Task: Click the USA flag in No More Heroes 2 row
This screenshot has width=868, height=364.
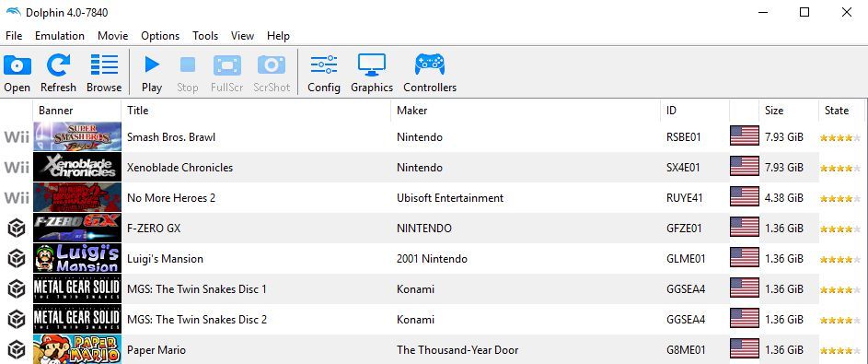Action: click(745, 196)
